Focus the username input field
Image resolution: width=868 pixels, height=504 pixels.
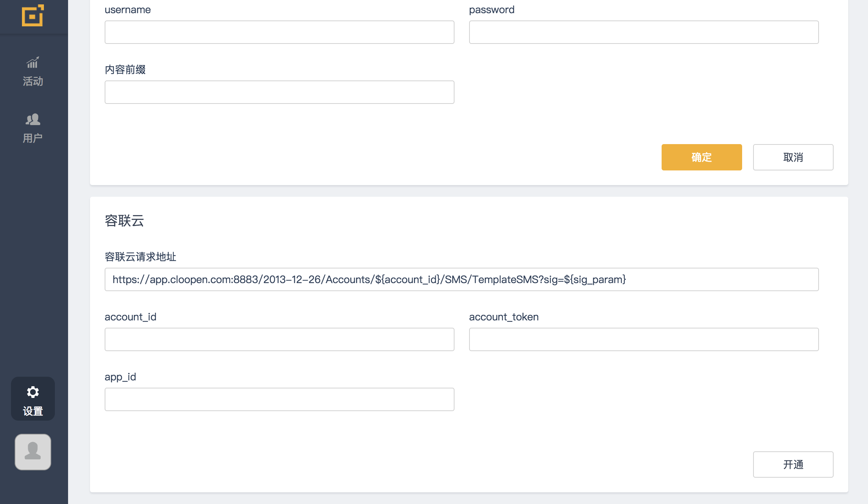[280, 32]
